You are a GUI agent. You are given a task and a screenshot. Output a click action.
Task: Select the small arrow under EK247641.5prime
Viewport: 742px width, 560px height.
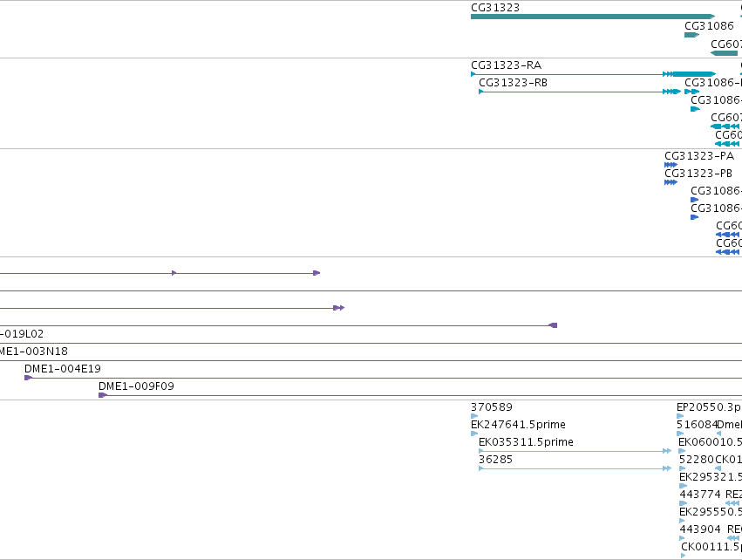coord(474,434)
